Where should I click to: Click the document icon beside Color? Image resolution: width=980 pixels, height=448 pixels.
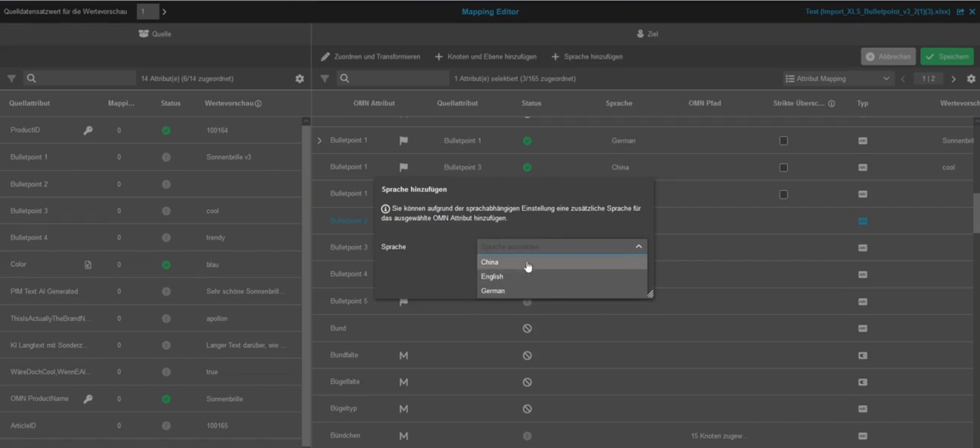pyautogui.click(x=88, y=264)
